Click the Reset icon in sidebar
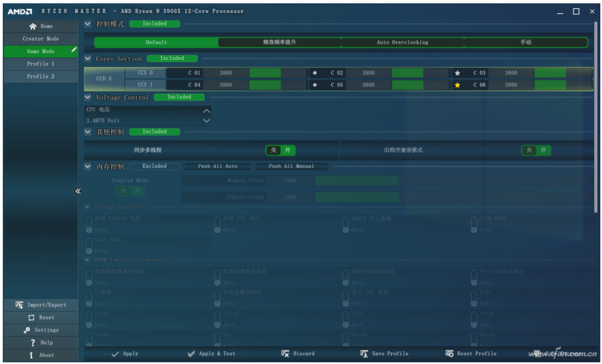 click(x=32, y=318)
